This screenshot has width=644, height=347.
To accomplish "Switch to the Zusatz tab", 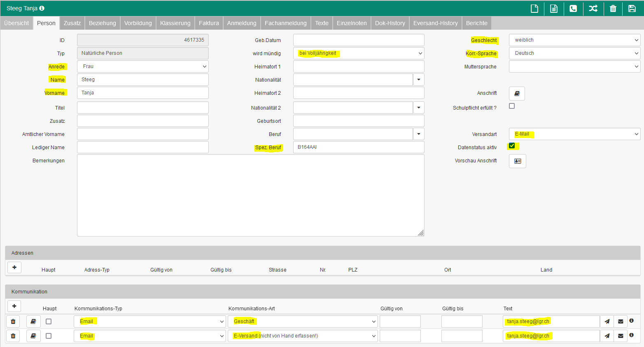I will [x=72, y=23].
